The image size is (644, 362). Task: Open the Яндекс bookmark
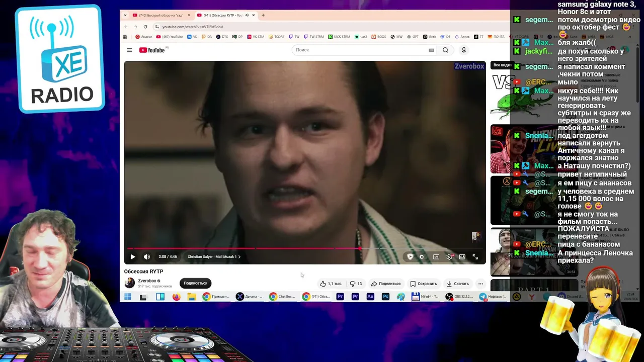pyautogui.click(x=143, y=37)
